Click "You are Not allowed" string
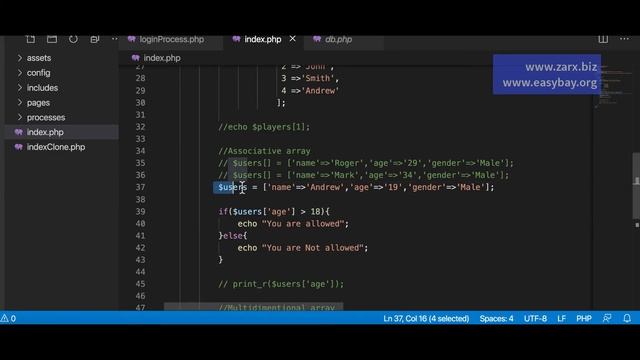640x360 pixels. pos(313,248)
